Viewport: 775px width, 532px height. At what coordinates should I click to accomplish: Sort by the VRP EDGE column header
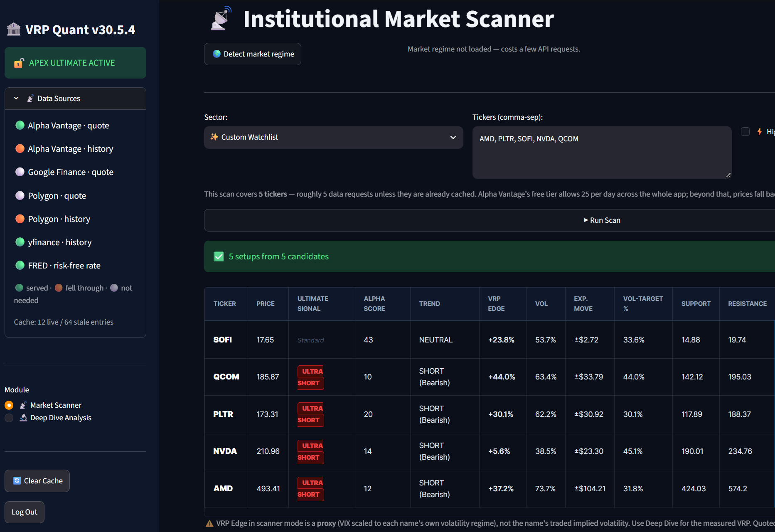(x=503, y=304)
